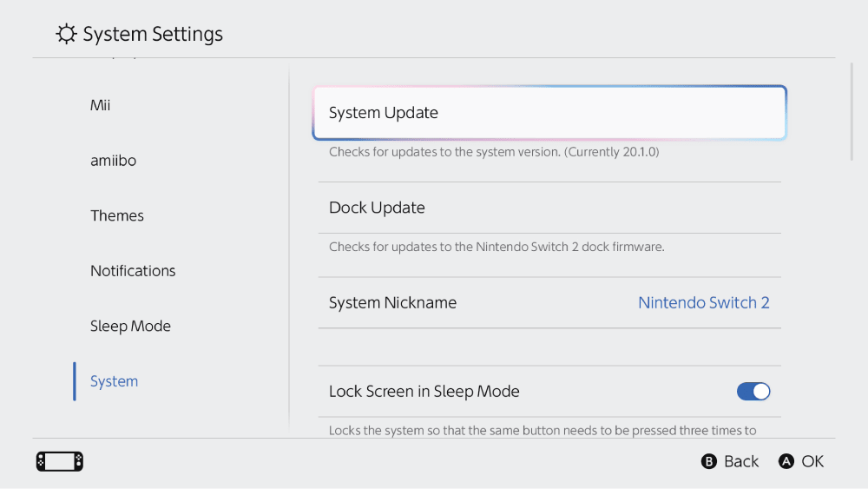Open the Mii settings category

pyautogui.click(x=101, y=105)
